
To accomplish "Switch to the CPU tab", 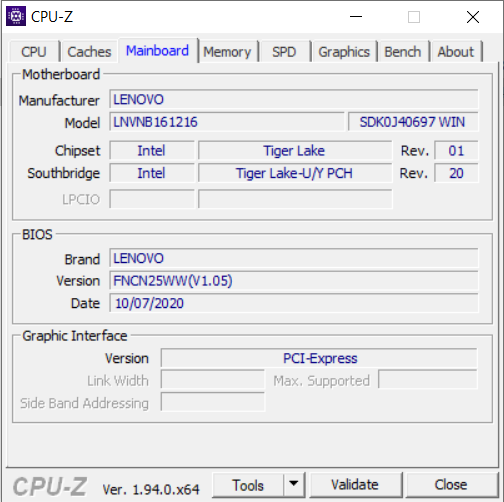I will pyautogui.click(x=34, y=52).
